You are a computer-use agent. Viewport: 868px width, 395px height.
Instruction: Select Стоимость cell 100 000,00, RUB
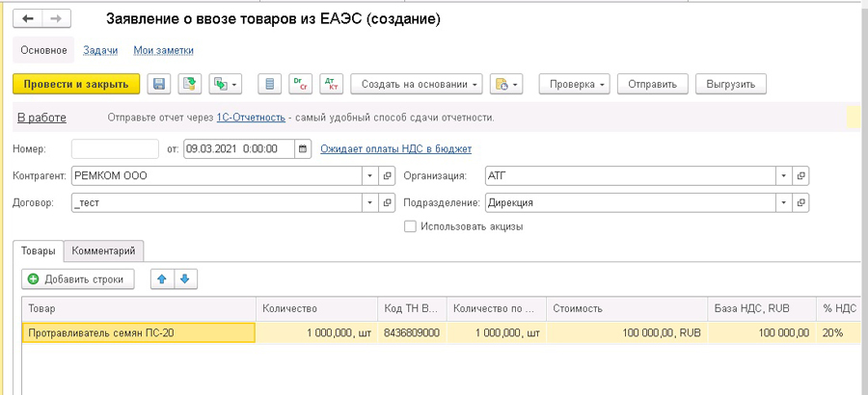(627, 333)
